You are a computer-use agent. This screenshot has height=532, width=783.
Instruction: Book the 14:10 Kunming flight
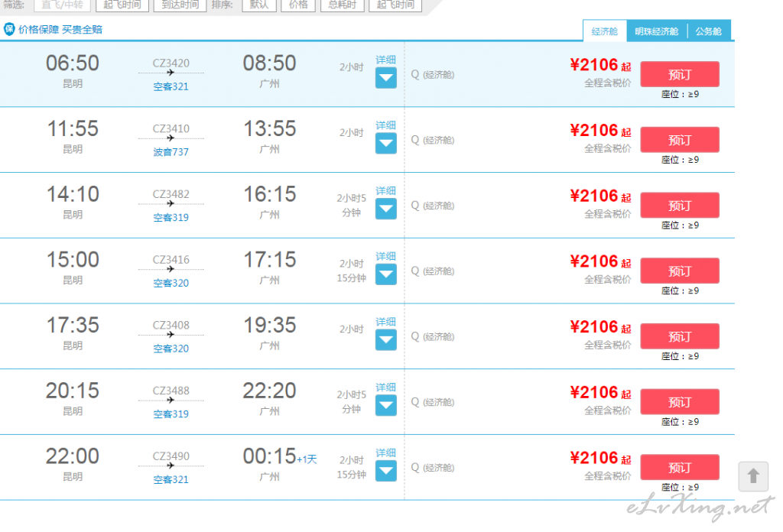[x=680, y=205]
